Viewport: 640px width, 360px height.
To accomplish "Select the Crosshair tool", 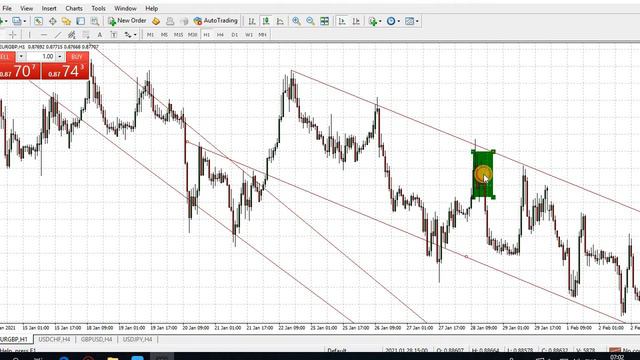I will [x=13, y=35].
